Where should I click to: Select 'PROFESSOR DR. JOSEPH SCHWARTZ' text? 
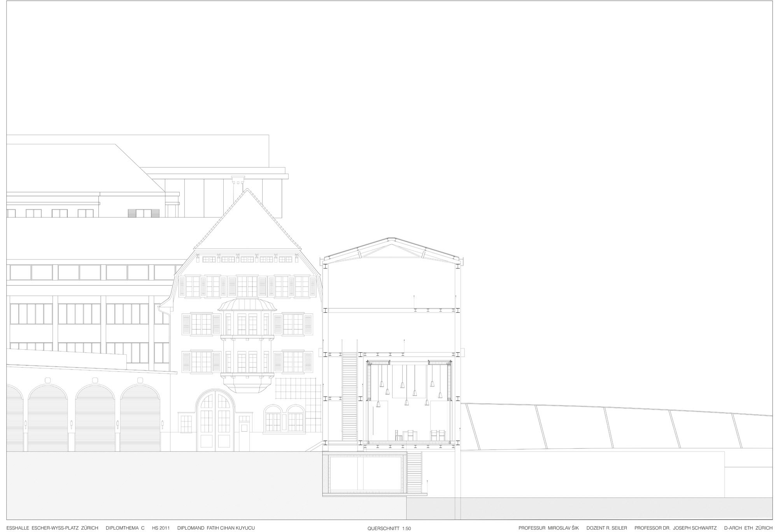[x=675, y=528]
